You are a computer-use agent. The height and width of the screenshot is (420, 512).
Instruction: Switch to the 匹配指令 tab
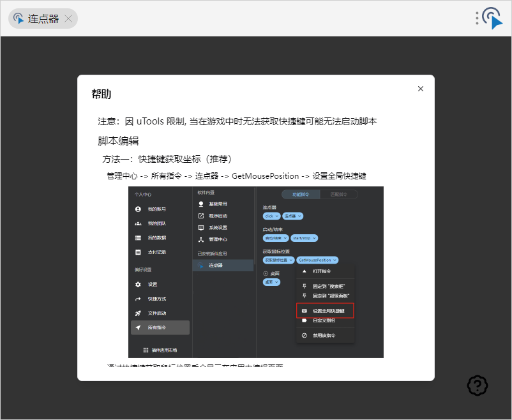(x=338, y=194)
